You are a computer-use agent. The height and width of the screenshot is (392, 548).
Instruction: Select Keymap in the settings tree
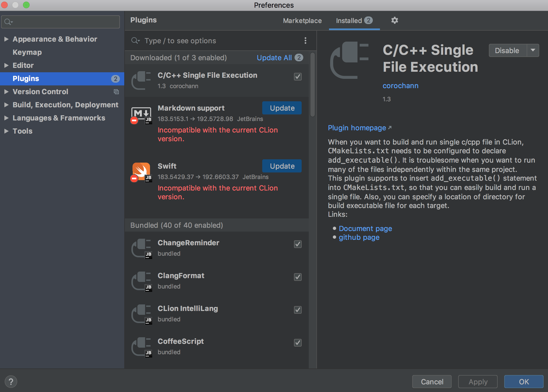click(27, 52)
